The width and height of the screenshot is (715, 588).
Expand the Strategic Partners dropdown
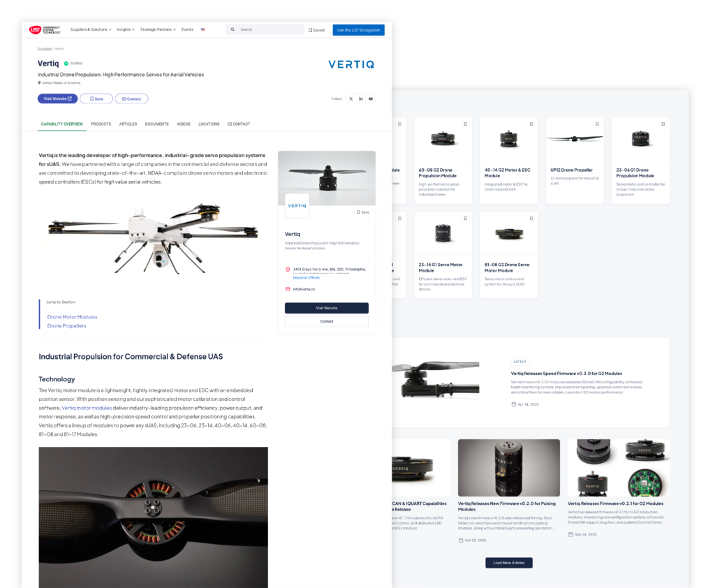tap(158, 29)
